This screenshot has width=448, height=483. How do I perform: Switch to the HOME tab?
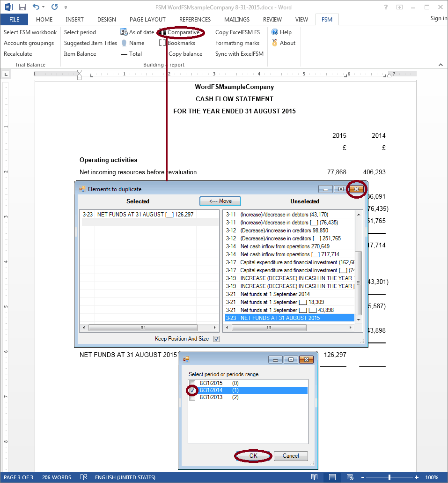[44, 19]
